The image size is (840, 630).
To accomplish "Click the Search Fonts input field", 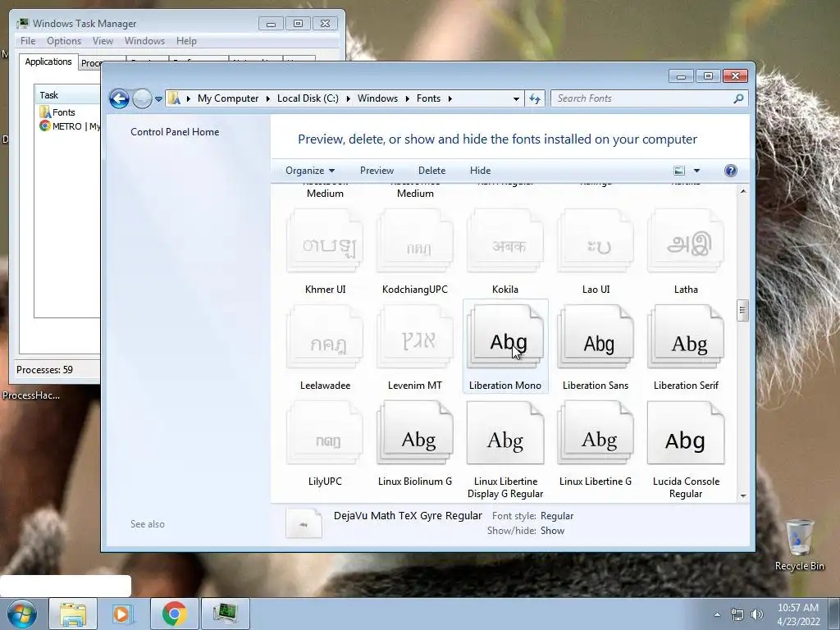I will (x=641, y=98).
